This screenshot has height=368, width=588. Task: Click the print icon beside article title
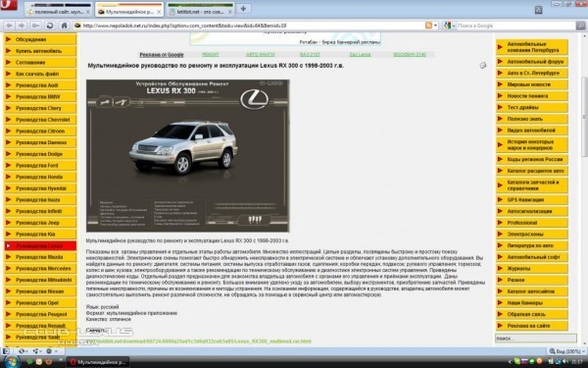pyautogui.click(x=483, y=66)
